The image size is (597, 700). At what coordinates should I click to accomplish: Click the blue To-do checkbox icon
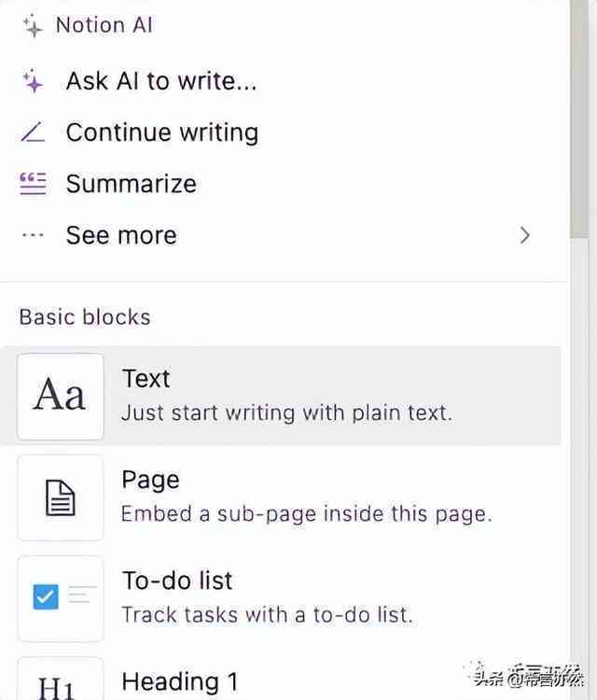tap(46, 596)
